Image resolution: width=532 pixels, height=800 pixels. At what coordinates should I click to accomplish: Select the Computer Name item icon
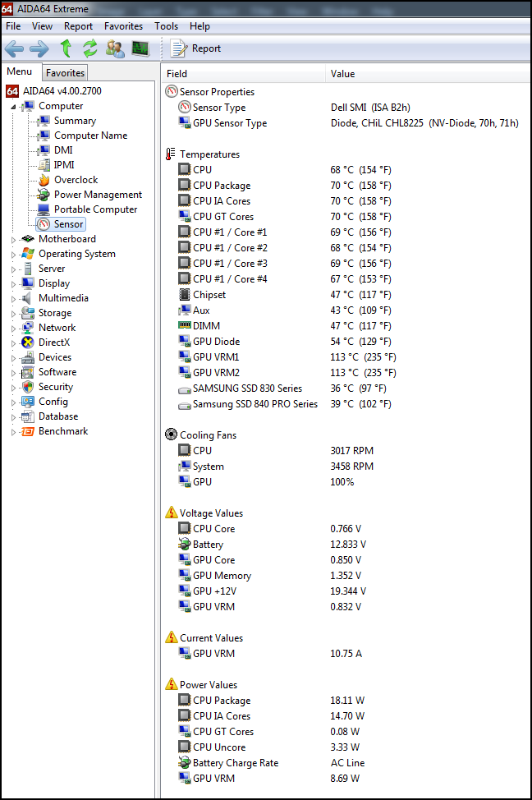point(44,136)
